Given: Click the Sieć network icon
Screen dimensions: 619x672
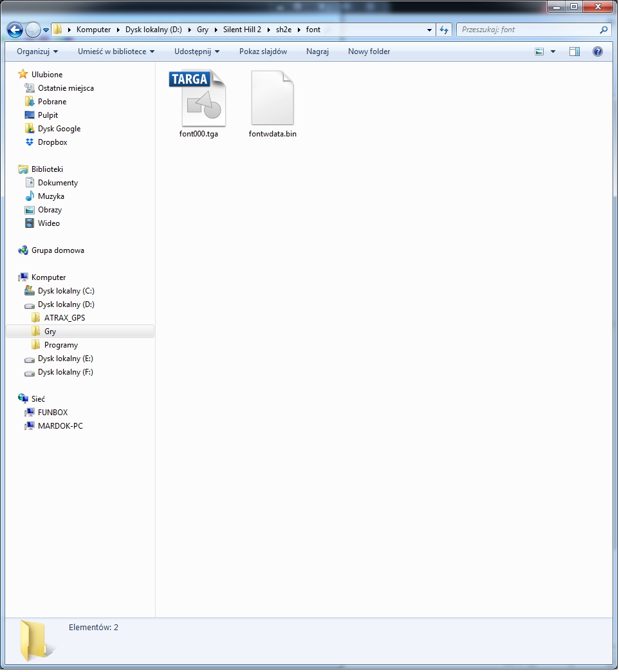Looking at the screenshot, I should click(23, 398).
